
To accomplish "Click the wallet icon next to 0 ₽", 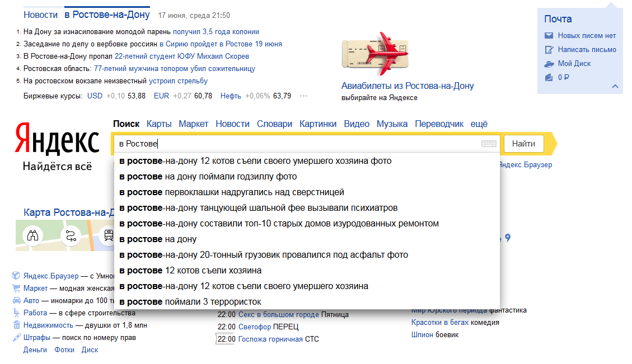I will pos(549,77).
